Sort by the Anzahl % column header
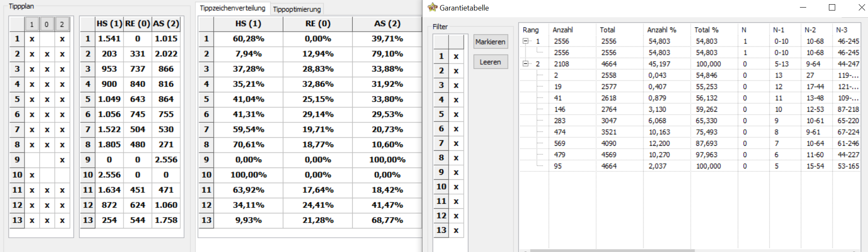Image resolution: width=868 pixels, height=252 pixels. (x=662, y=30)
